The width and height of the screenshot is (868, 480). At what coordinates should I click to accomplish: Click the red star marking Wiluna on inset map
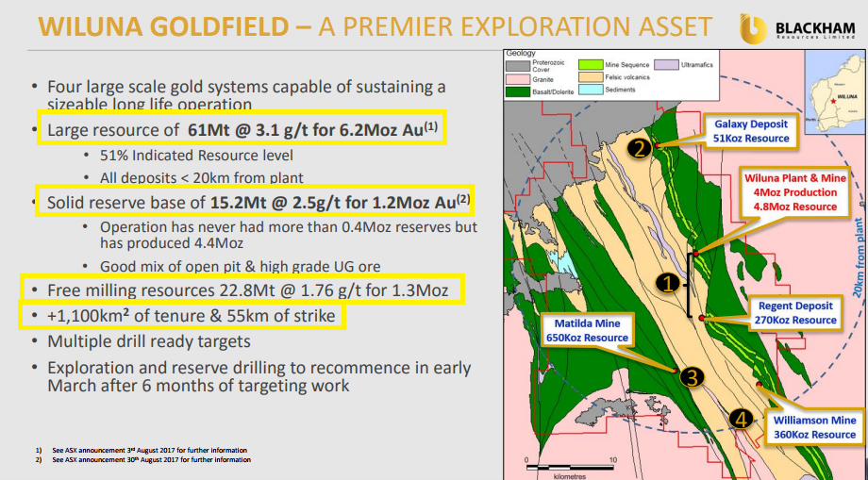(832, 101)
